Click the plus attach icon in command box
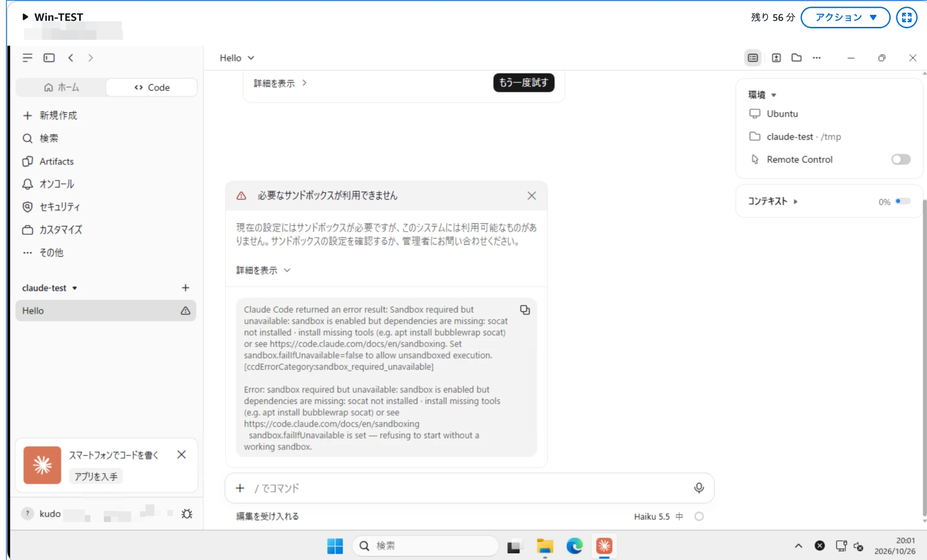 [240, 488]
